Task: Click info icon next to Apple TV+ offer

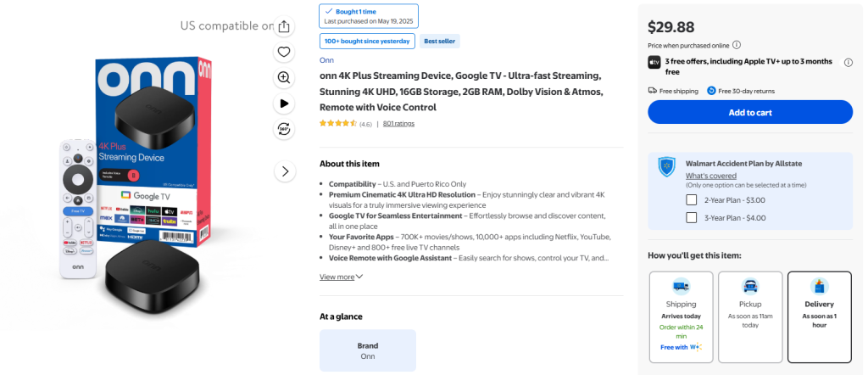Action: tap(848, 62)
